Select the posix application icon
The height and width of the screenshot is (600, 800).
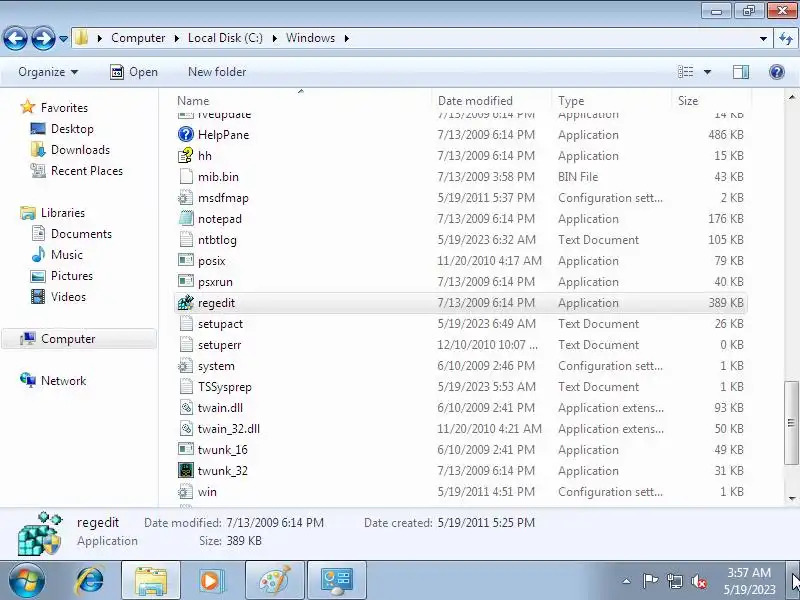pyautogui.click(x=185, y=261)
